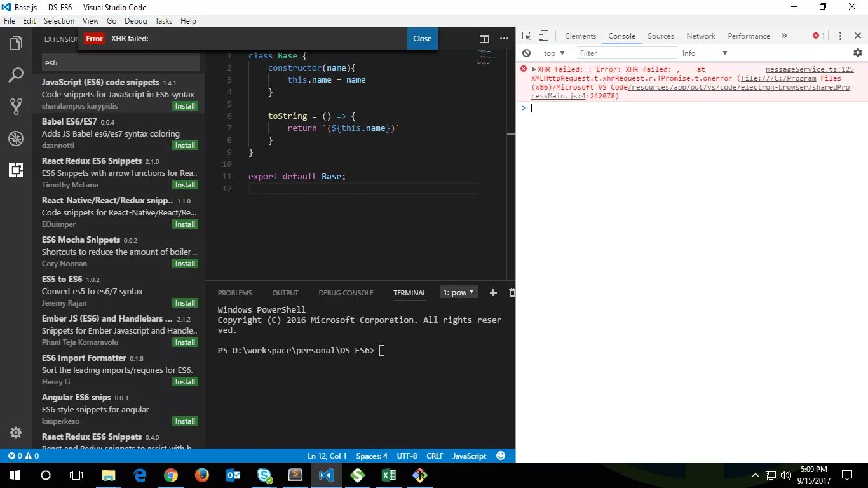Open the Explorer view in activity bar

pos(16,43)
